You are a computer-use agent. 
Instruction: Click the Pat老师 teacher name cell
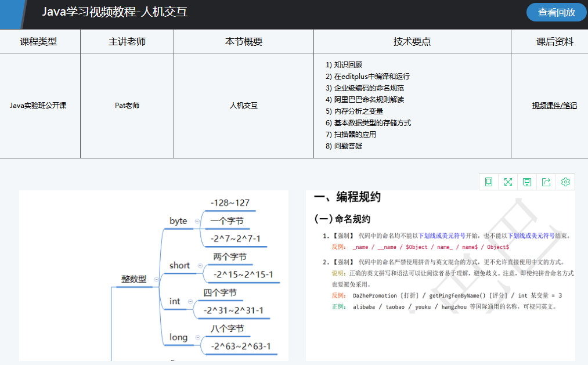(x=127, y=106)
